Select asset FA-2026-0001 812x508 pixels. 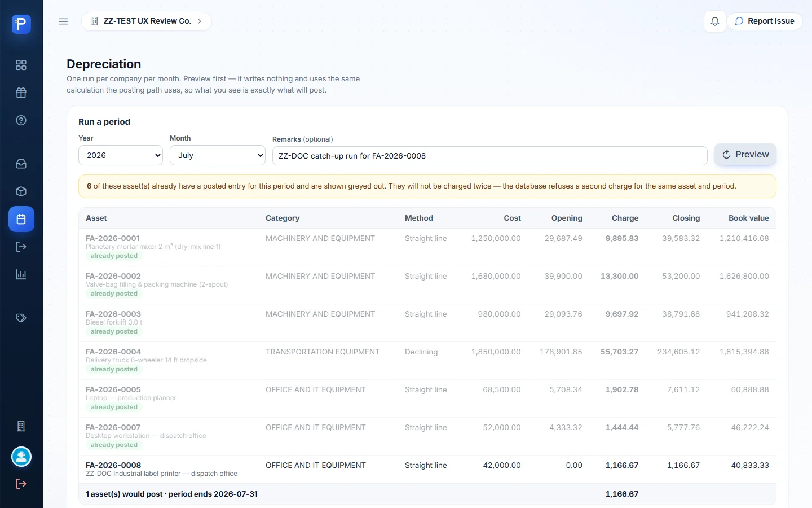pos(113,238)
